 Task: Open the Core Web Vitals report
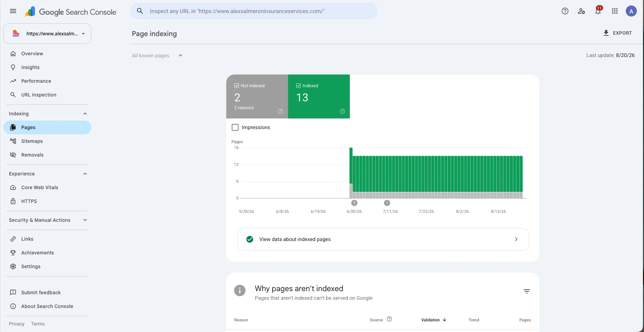(47, 187)
